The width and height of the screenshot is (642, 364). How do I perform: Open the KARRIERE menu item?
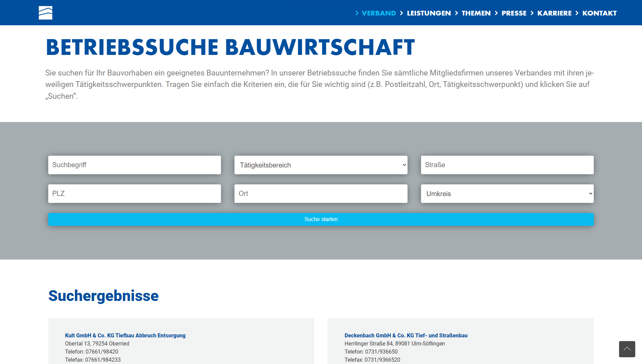click(554, 13)
